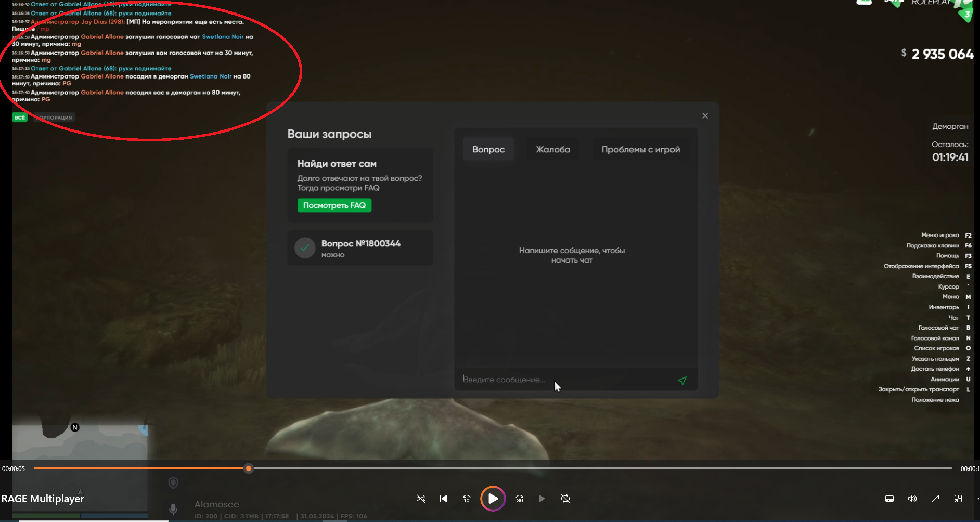Enter full screen mode
The height and width of the screenshot is (522, 980).
[x=935, y=499]
